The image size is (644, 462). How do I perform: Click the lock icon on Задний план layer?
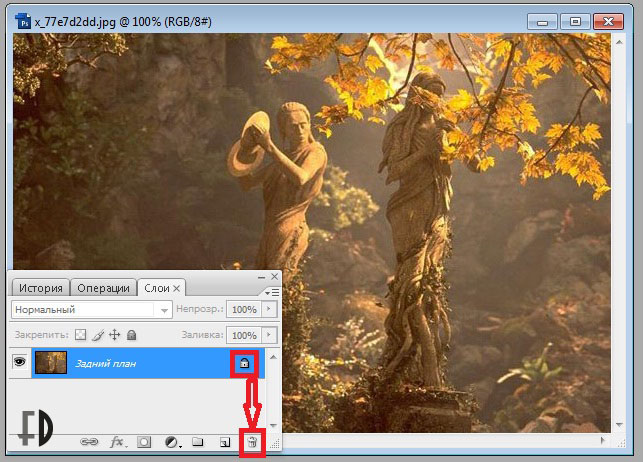coord(245,363)
